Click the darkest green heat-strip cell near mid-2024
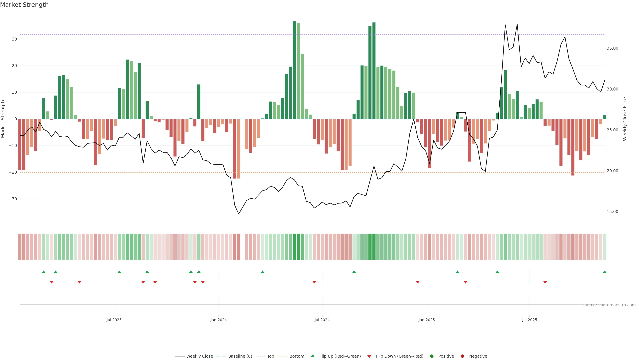Image resolution: width=644 pixels, height=362 pixels. pos(294,247)
